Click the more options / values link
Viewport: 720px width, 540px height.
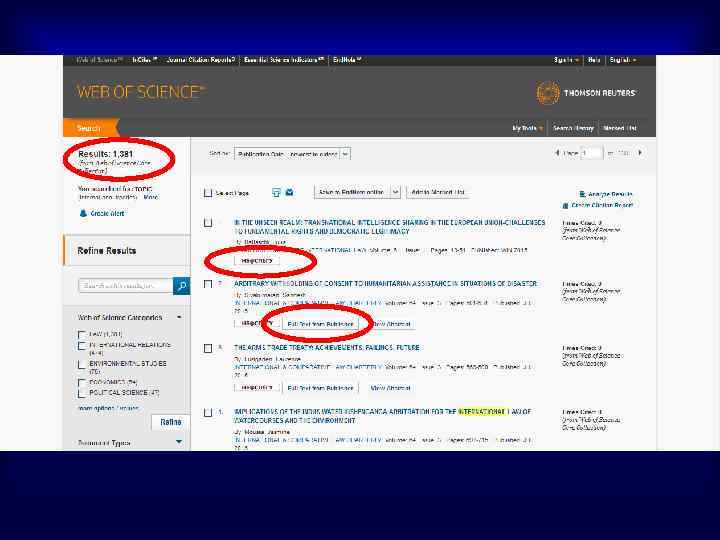(108, 408)
